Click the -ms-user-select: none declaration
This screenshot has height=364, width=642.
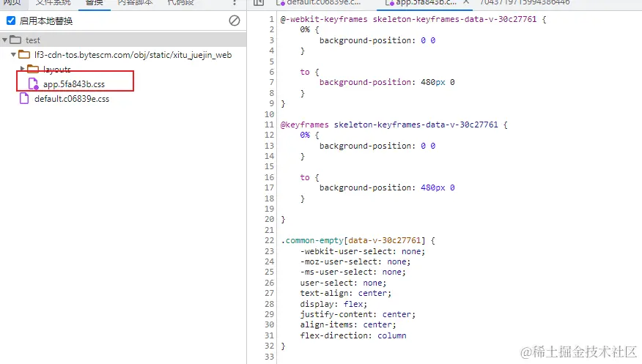353,272
